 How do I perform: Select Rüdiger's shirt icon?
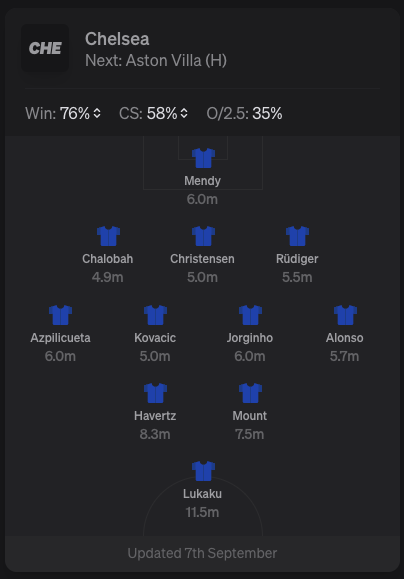click(x=297, y=236)
